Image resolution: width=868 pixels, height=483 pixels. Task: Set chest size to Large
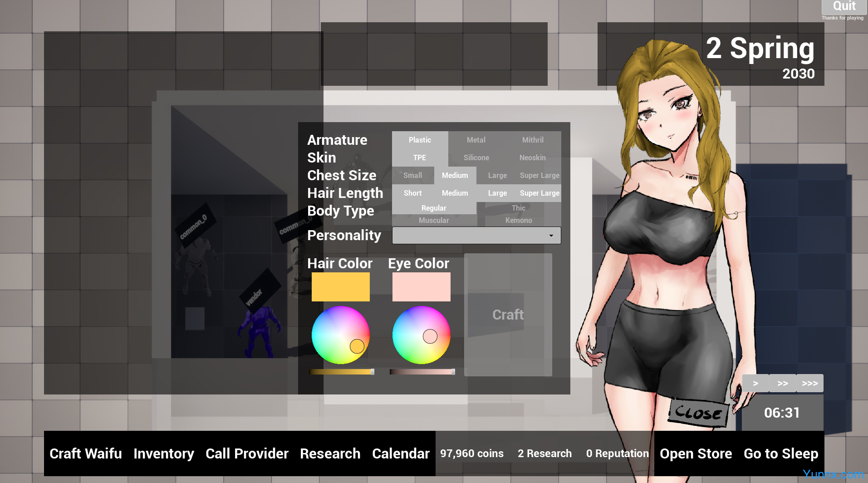[497, 176]
